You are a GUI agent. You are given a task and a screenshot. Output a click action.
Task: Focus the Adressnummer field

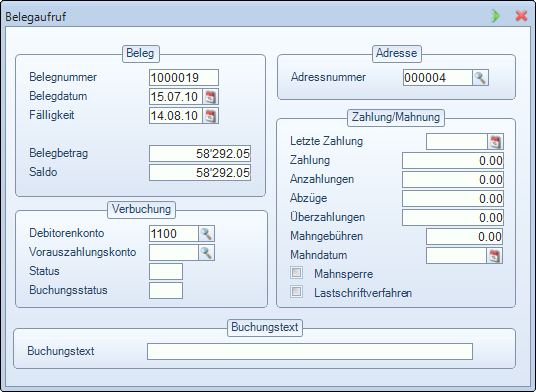coord(438,78)
